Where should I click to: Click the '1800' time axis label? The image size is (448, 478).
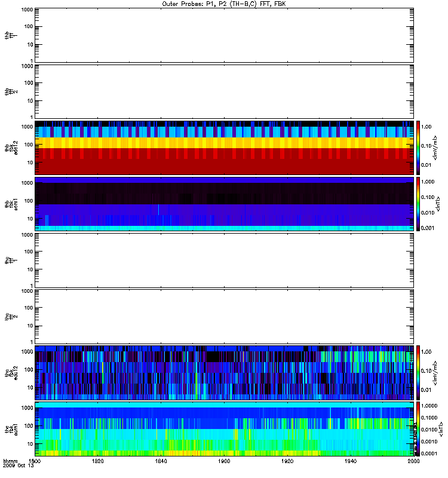pyautogui.click(x=35, y=461)
